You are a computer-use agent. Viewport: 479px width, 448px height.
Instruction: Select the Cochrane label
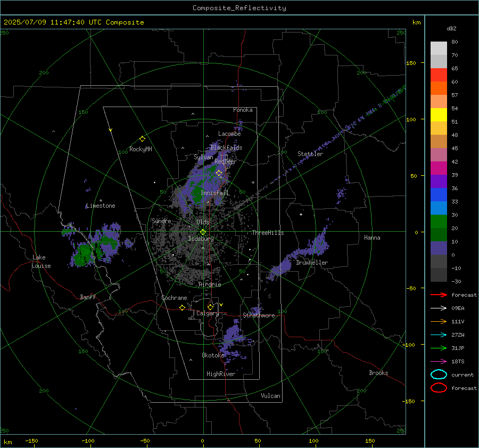pyautogui.click(x=174, y=298)
